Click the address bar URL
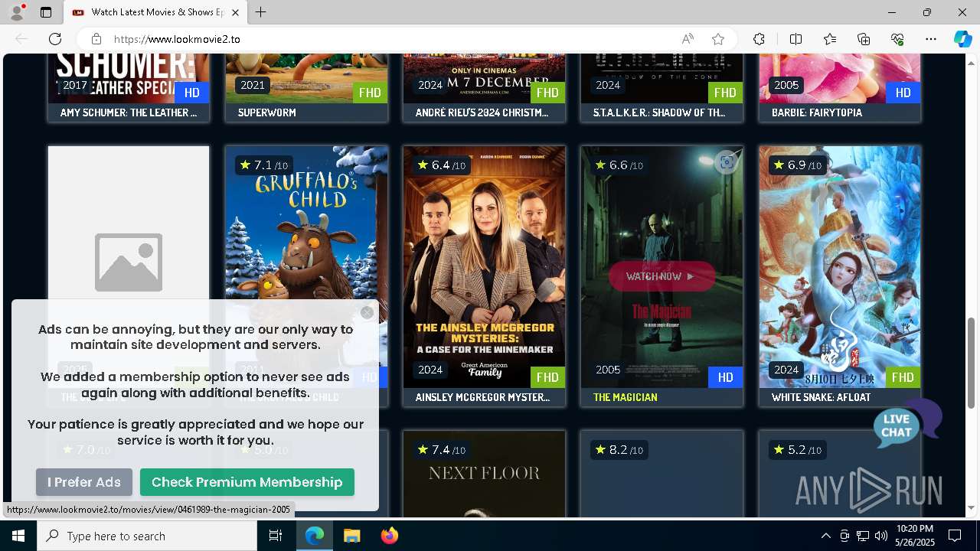 point(177,39)
